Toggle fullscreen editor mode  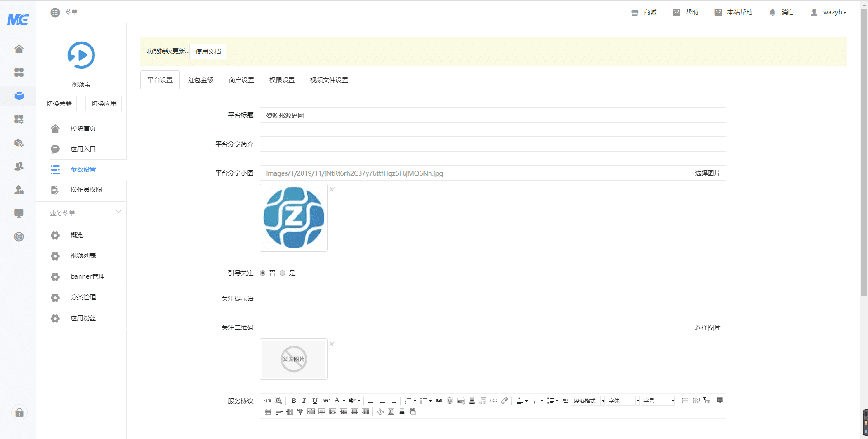720,401
